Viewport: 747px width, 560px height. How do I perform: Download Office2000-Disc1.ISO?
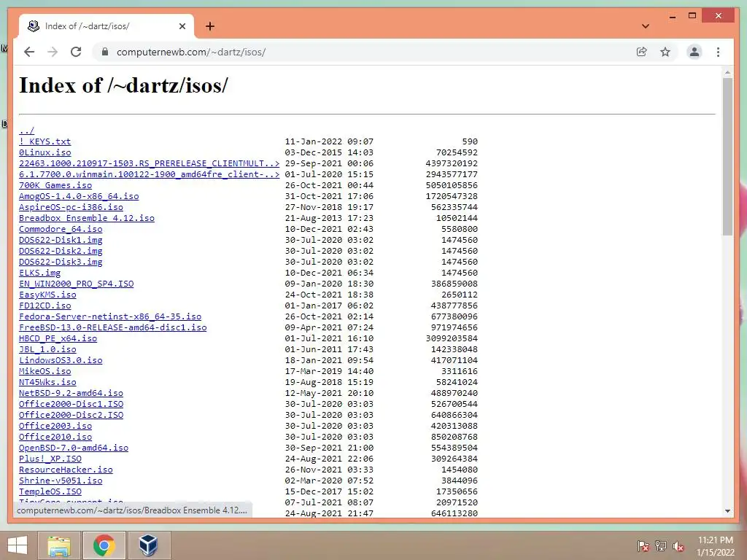(x=71, y=404)
